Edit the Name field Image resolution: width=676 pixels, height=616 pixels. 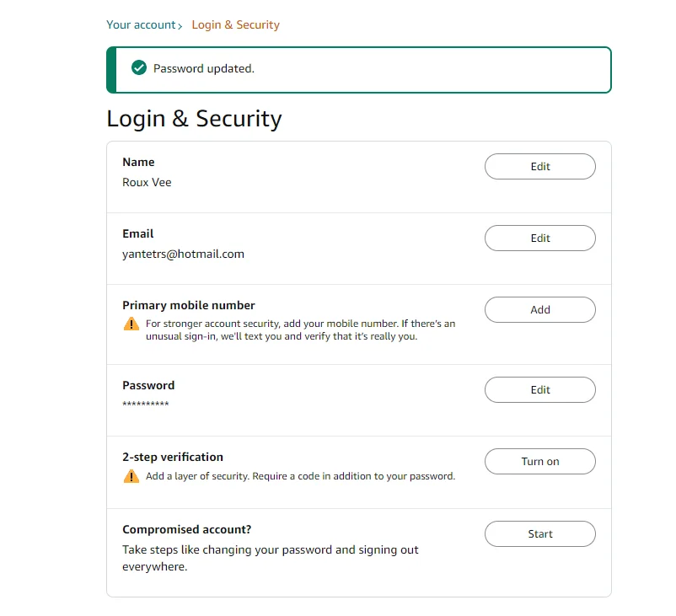539,166
